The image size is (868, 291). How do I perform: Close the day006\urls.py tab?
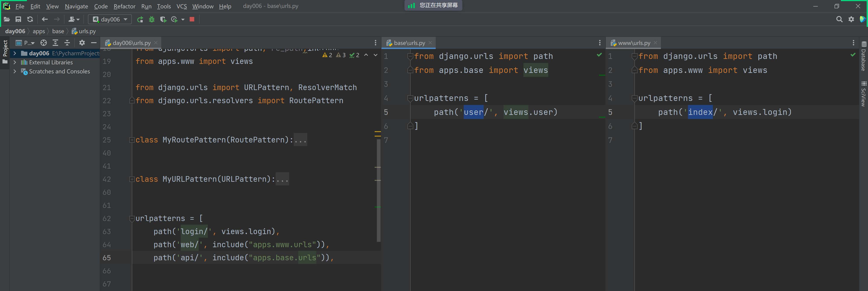(156, 43)
